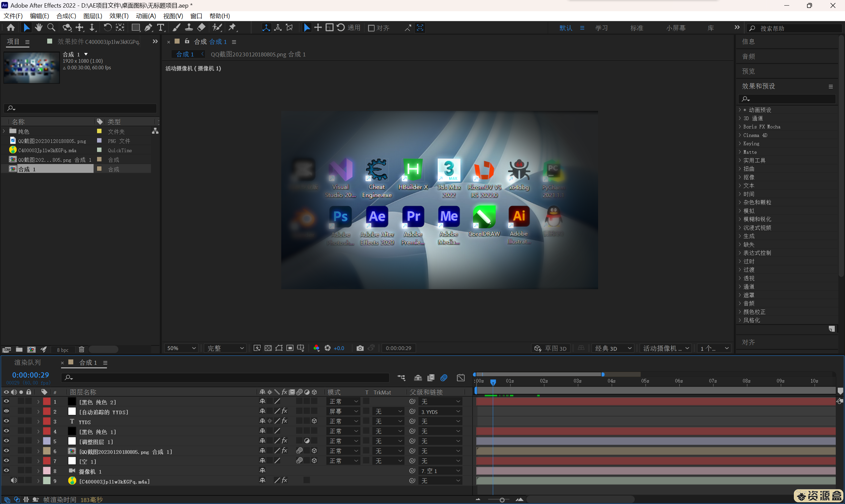
Task: Click the delete trash icon in project panel
Action: point(82,350)
